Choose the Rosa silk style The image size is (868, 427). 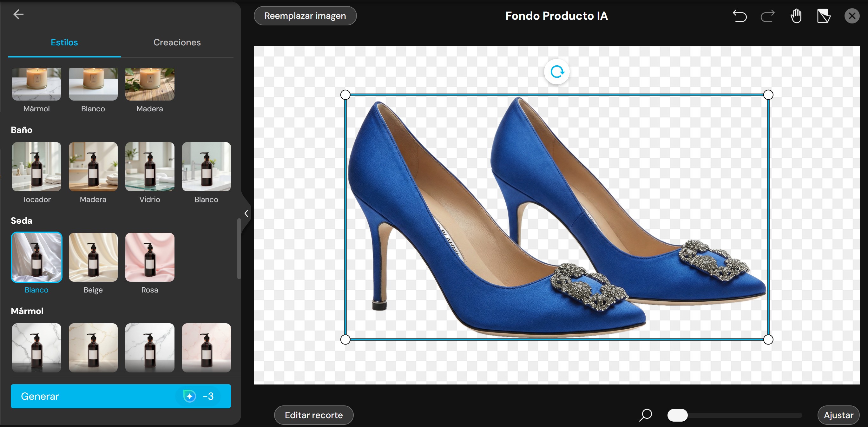pyautogui.click(x=150, y=258)
